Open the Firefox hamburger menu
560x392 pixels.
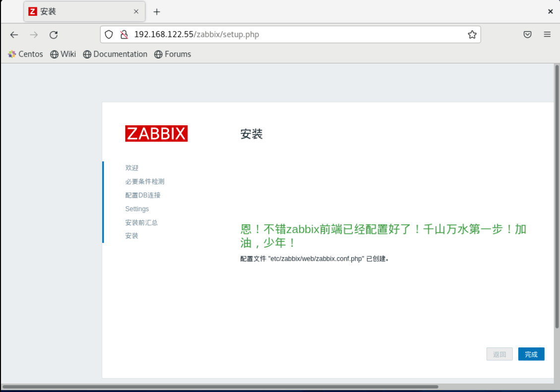click(x=547, y=34)
